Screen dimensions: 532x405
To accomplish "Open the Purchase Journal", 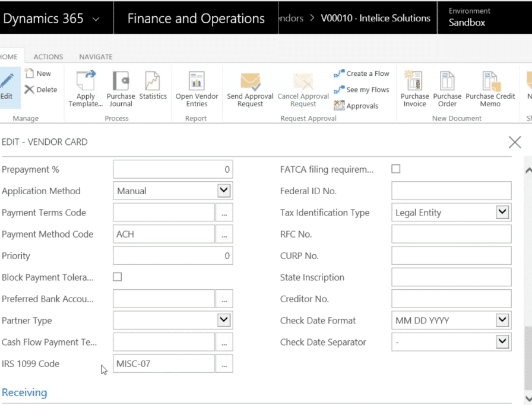I will [121, 89].
